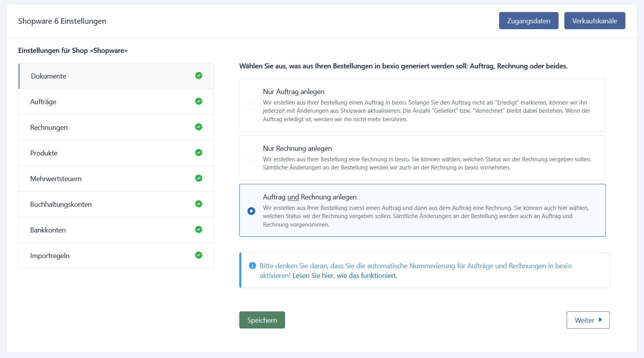
Task: Select Auftrag und Rechnung anlegen
Action: click(251, 211)
